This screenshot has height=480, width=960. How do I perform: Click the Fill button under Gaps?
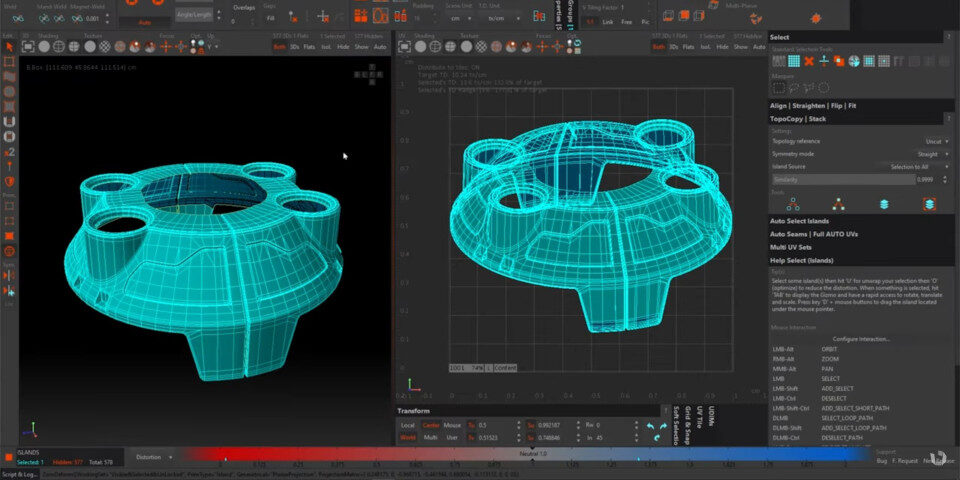tap(270, 19)
